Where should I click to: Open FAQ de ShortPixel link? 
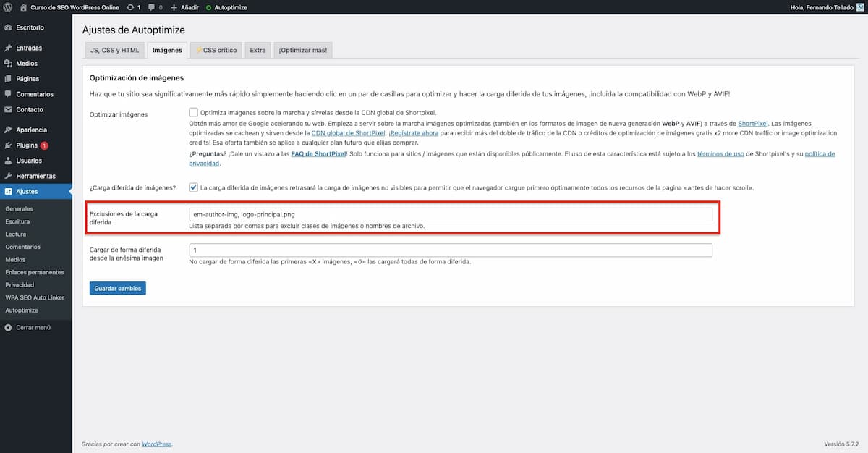click(x=319, y=154)
